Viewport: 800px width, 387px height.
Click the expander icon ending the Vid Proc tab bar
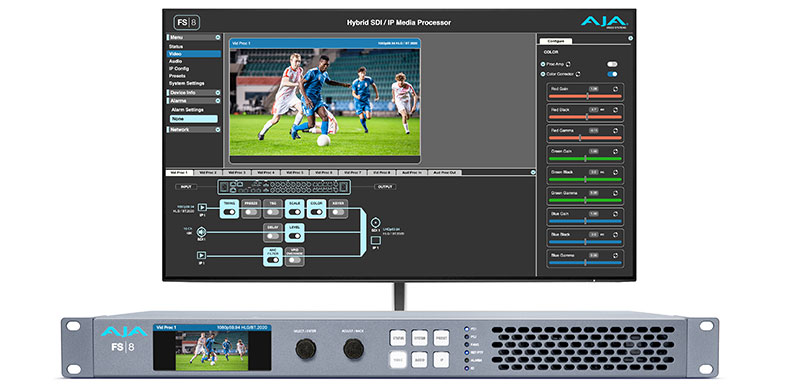[533, 172]
